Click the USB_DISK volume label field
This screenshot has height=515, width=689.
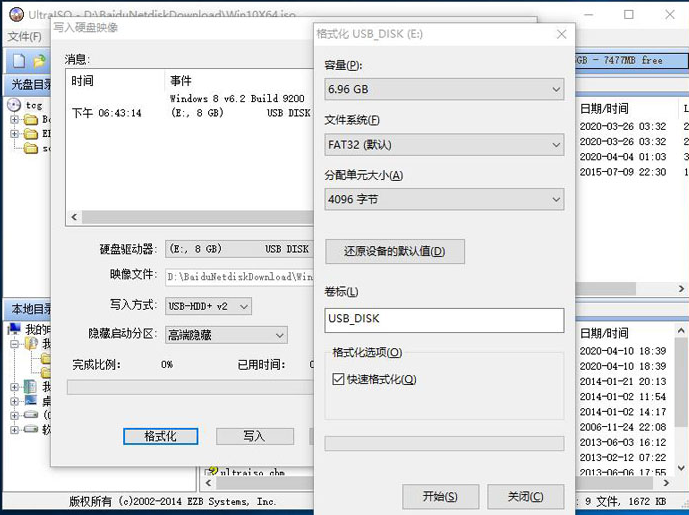pos(444,320)
